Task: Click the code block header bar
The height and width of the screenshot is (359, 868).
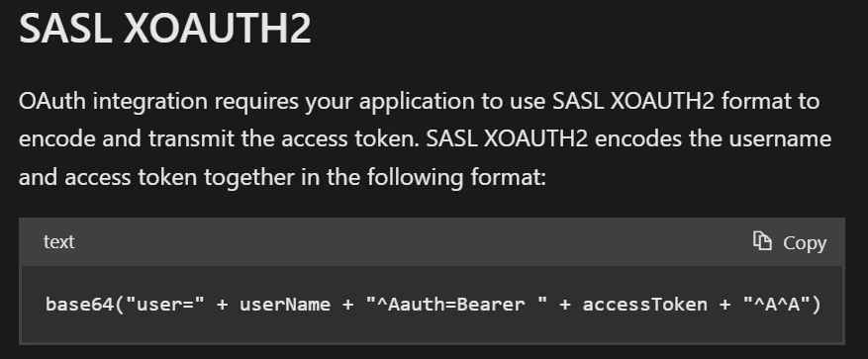Action: point(432,241)
